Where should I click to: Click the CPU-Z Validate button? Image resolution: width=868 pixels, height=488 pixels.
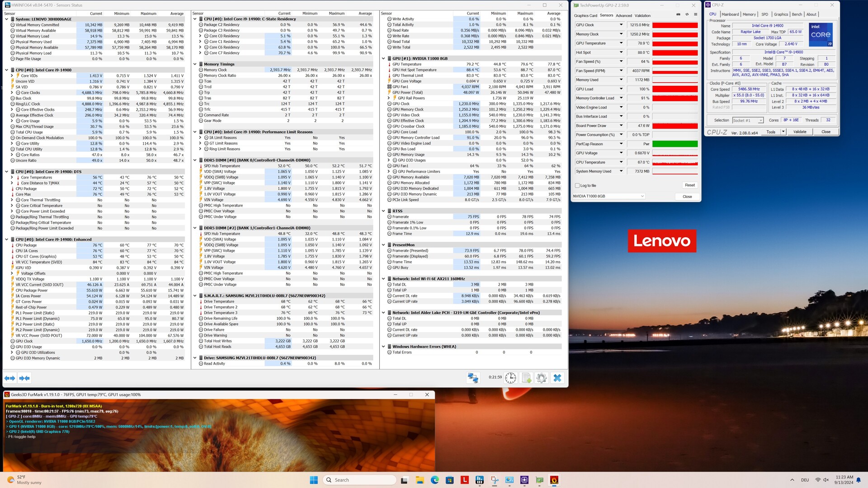pyautogui.click(x=799, y=132)
